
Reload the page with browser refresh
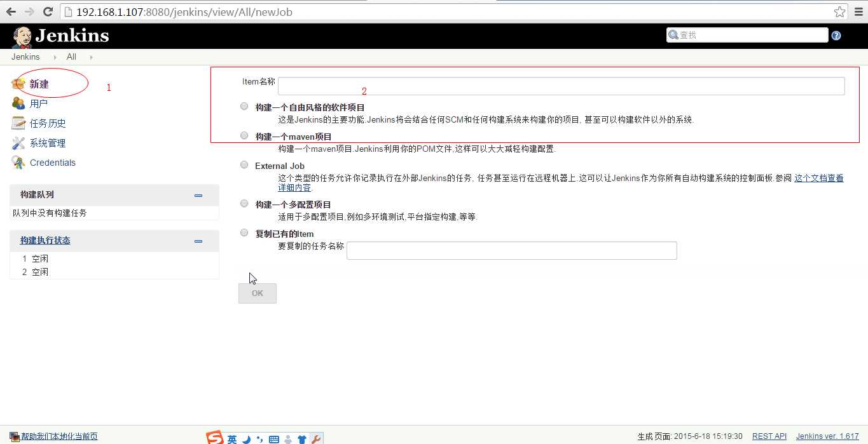(x=48, y=11)
